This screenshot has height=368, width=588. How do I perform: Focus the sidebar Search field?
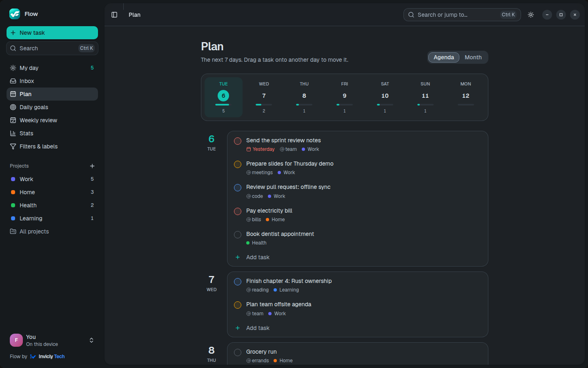[52, 48]
